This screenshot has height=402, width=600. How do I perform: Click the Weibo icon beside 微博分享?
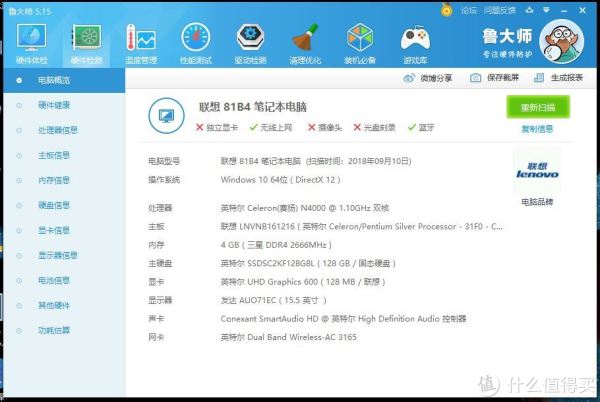click(409, 78)
